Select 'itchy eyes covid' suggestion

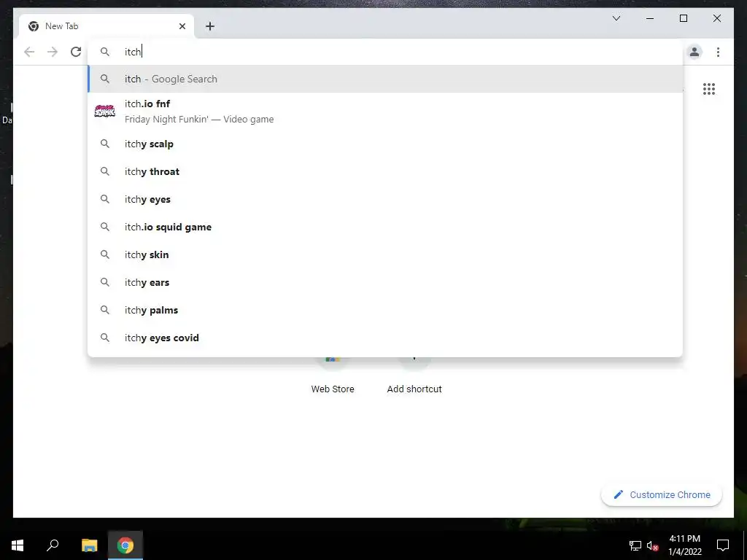point(385,337)
